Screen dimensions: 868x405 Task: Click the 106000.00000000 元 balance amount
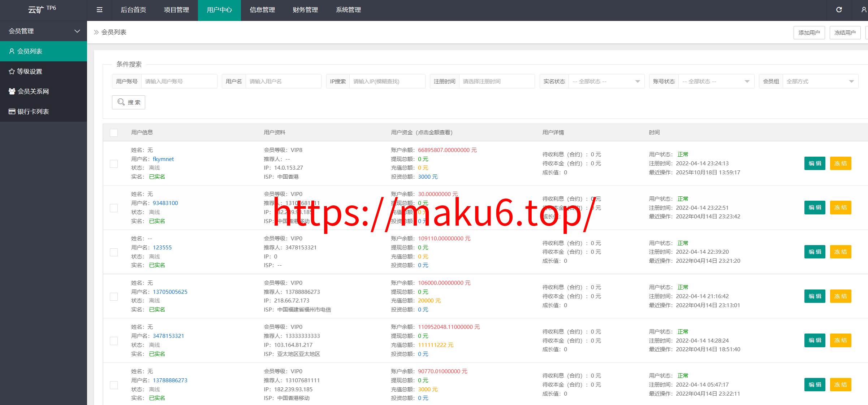[x=444, y=283]
